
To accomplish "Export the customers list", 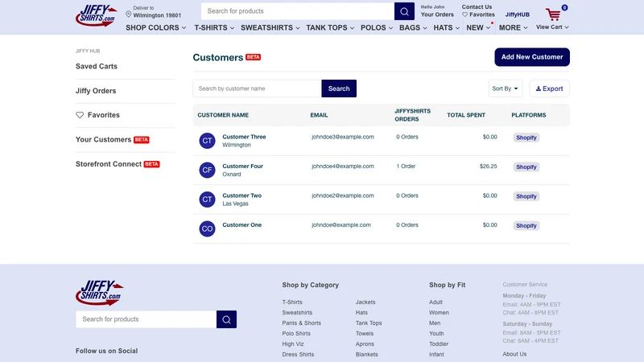I will (549, 88).
